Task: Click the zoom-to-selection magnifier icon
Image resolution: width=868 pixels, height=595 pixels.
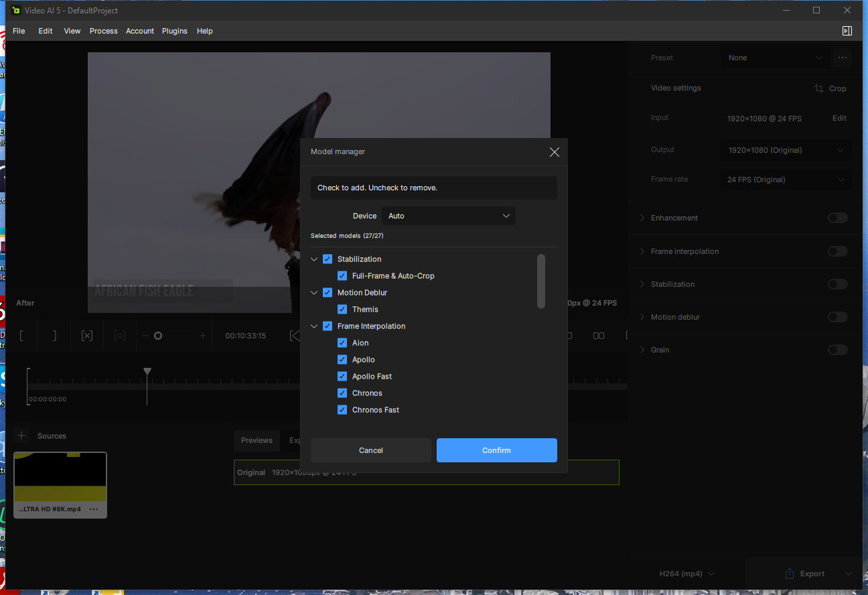Action: [120, 336]
